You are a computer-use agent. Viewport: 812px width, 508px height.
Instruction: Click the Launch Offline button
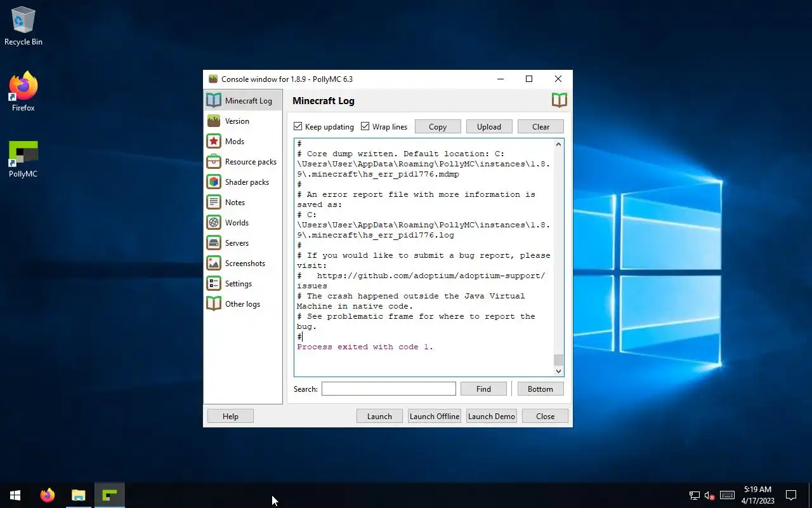tap(435, 416)
